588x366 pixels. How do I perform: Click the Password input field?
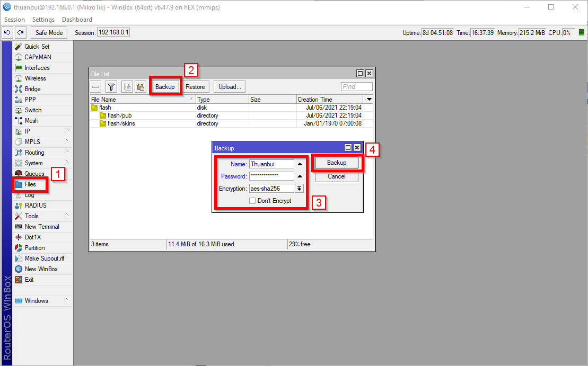[271, 176]
